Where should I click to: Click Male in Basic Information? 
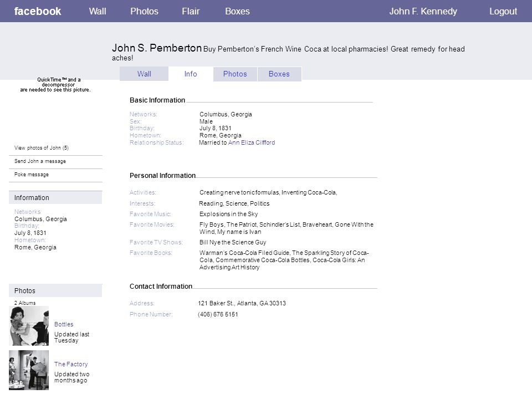(206, 121)
